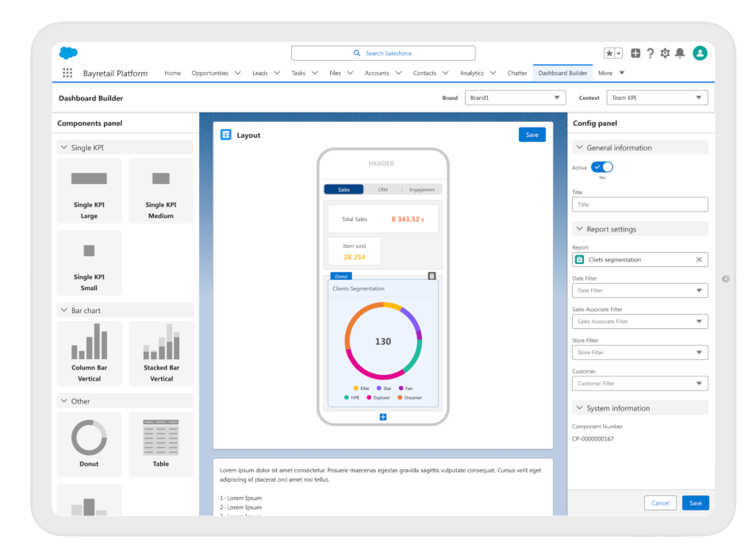Collapse System information section

point(580,407)
